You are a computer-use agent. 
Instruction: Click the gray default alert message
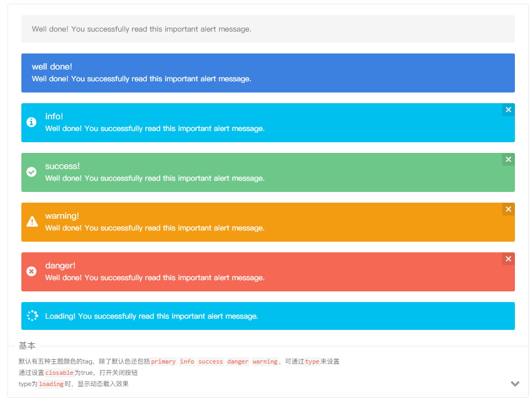(x=142, y=29)
